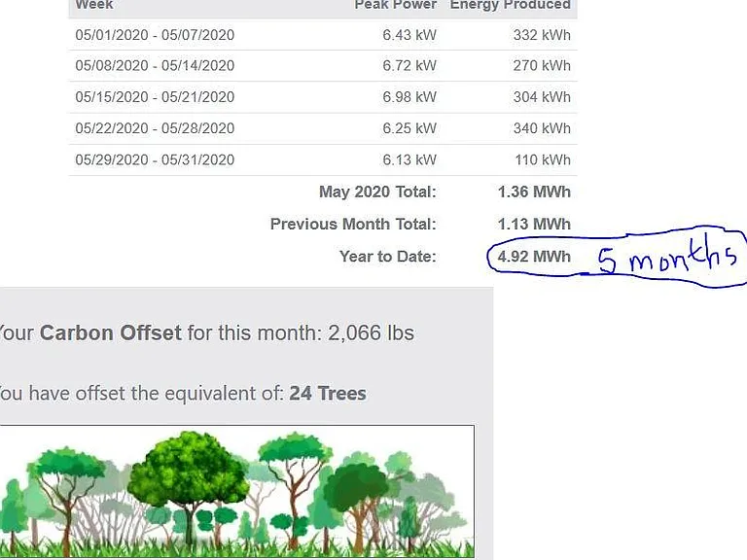Screen dimensions: 747x560
Task: Select the 05/01/2020 - 05/07/2020 week row
Action: point(323,35)
